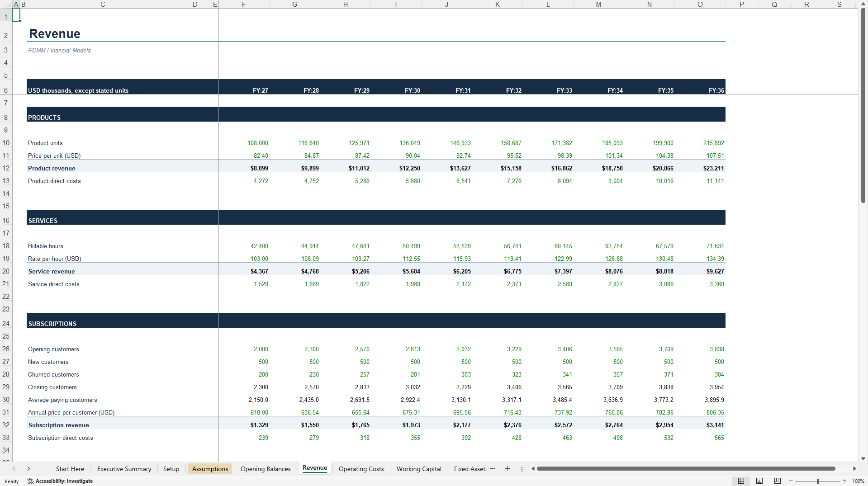868x486 pixels.
Task: Click the PDMM Financial Models subtitle
Action: [59, 50]
